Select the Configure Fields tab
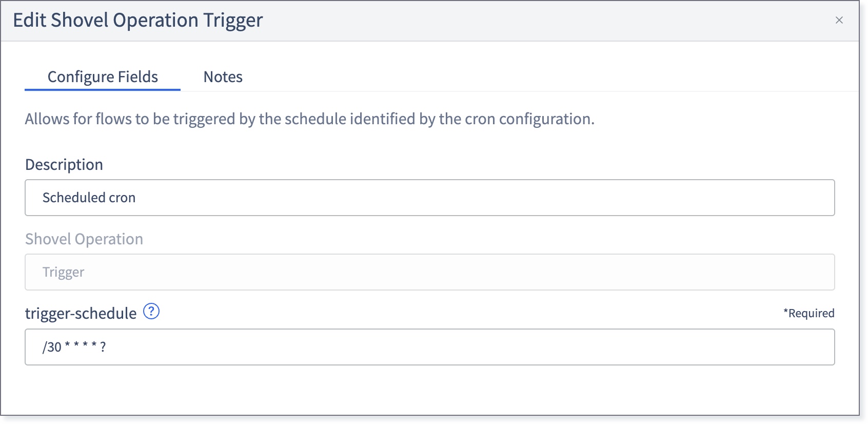The width and height of the screenshot is (868, 424). click(103, 77)
